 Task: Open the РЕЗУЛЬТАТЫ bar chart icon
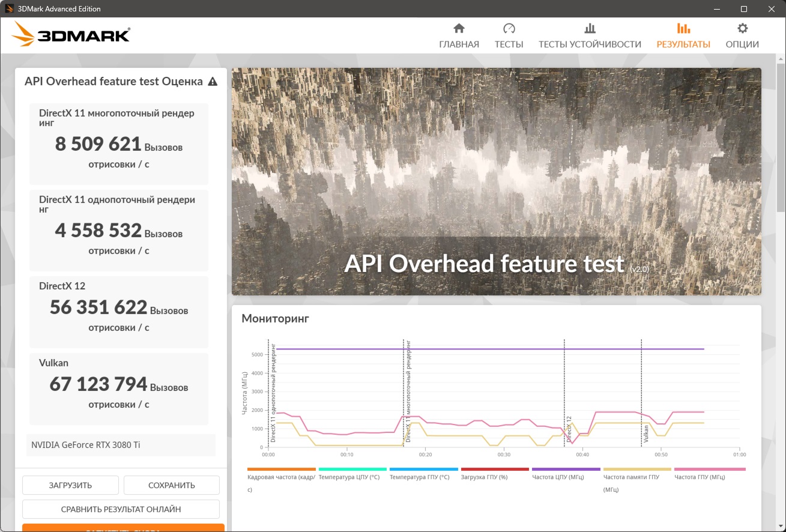tap(683, 28)
